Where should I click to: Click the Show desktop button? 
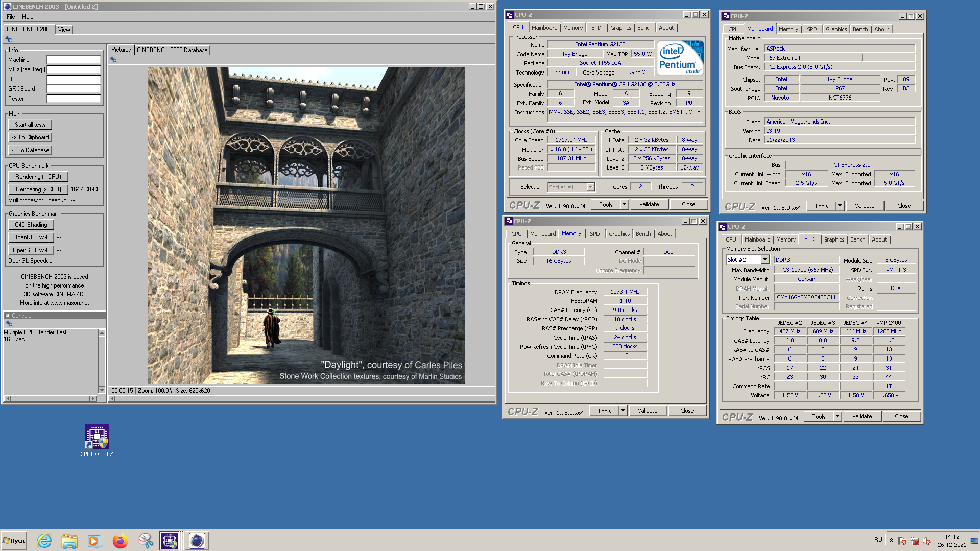click(974, 540)
